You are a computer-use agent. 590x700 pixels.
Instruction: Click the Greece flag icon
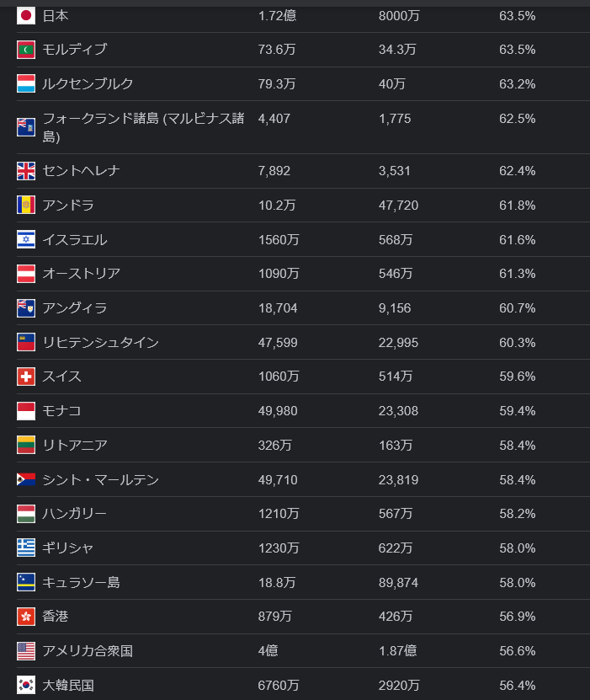(26, 548)
